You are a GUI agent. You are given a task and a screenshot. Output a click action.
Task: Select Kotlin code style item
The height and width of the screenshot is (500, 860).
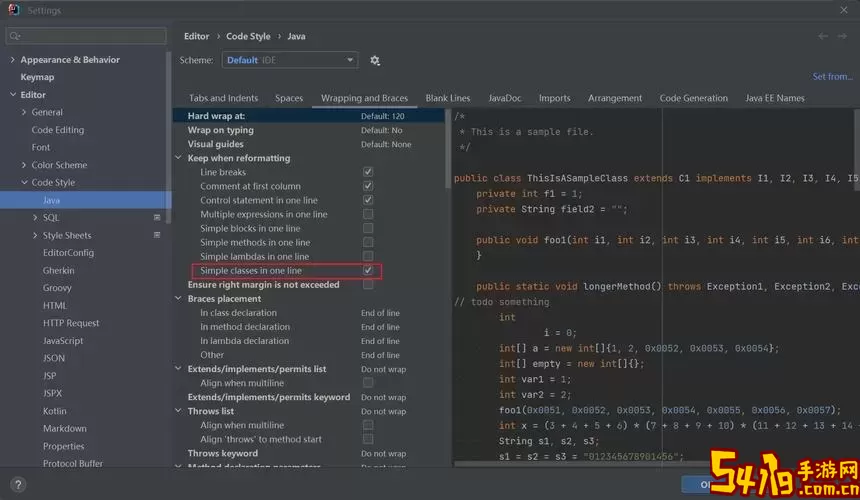click(54, 411)
